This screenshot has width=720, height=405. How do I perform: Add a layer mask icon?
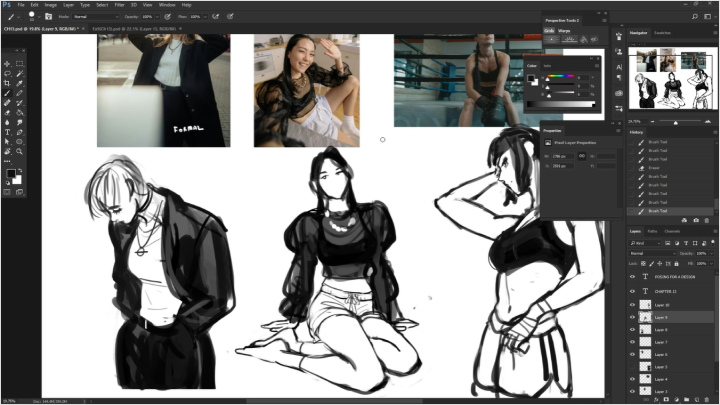tap(666, 399)
